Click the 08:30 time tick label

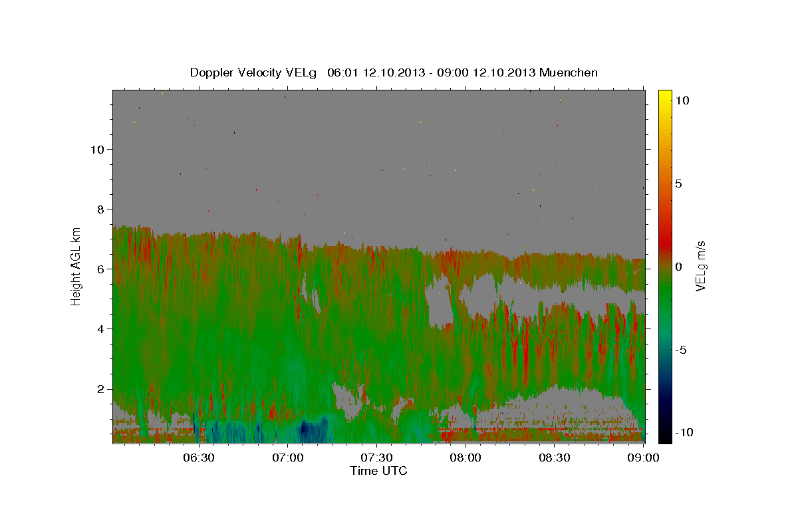click(x=555, y=458)
